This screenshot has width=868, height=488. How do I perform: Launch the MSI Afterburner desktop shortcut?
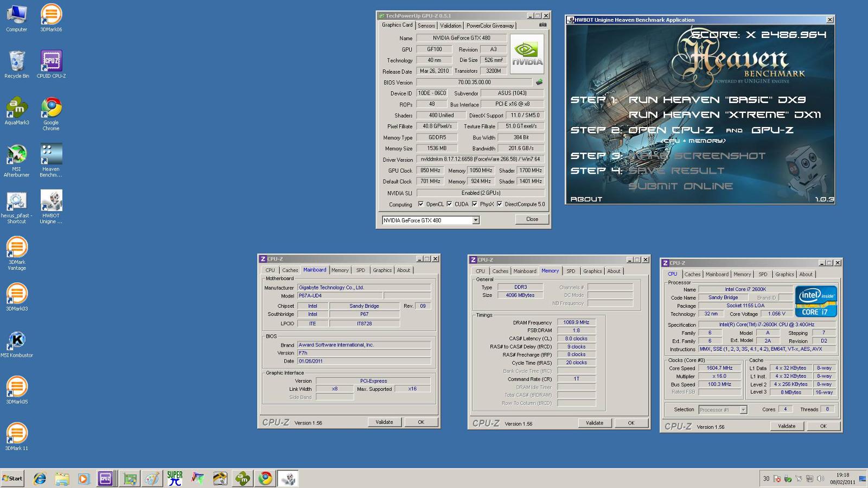tap(16, 160)
